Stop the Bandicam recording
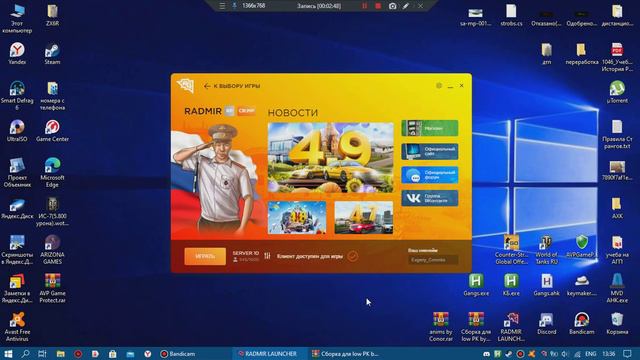640x360 pixels. click(378, 6)
